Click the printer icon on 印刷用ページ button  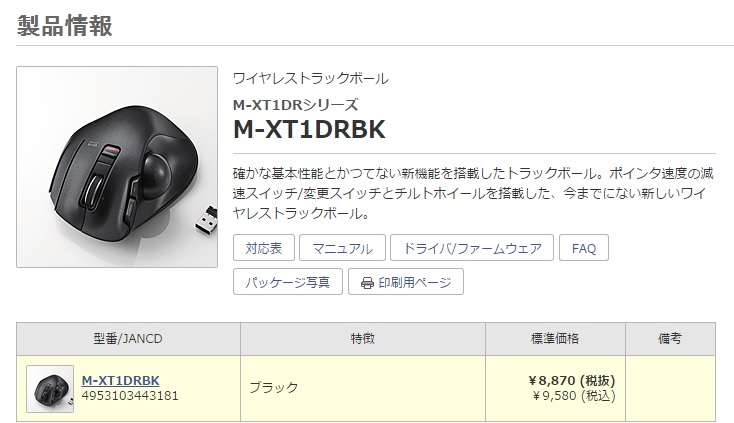(x=367, y=283)
